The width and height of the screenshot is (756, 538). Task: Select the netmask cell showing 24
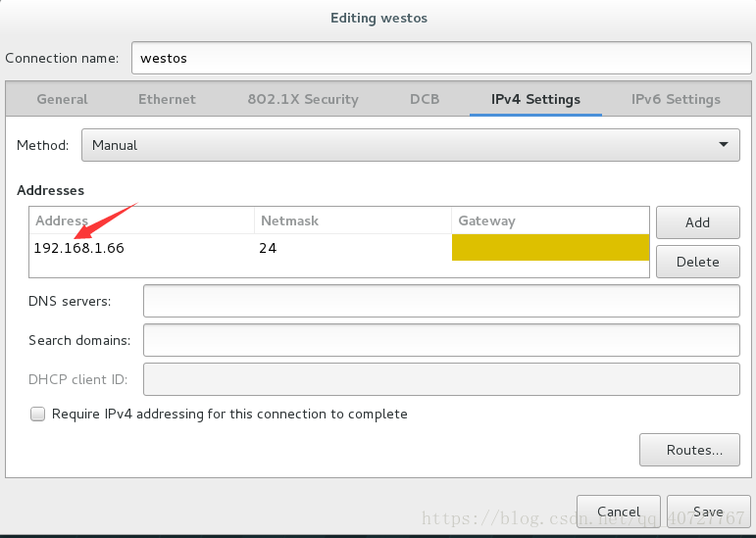click(x=353, y=248)
